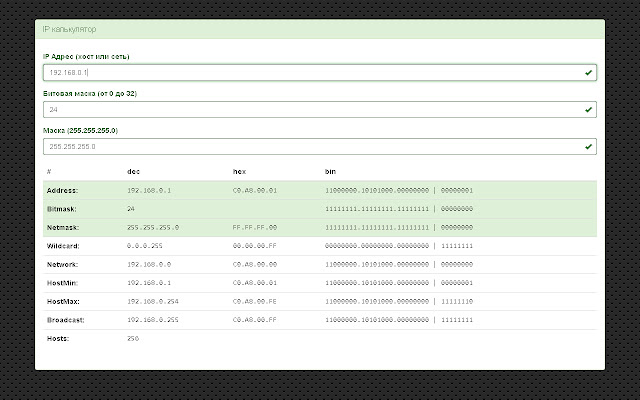The height and width of the screenshot is (400, 640).
Task: Click the Wildcard decimal value 0.0.0.255
Action: coord(144,246)
